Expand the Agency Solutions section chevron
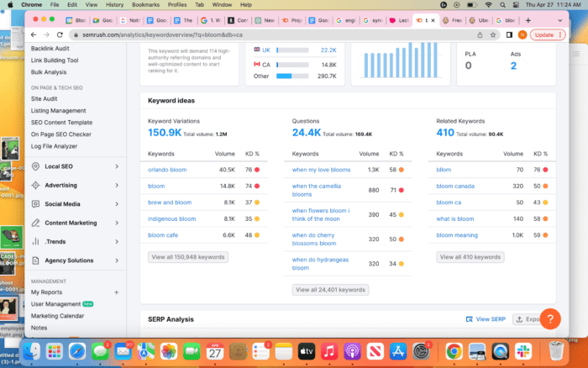The width and height of the screenshot is (588, 368). click(x=117, y=260)
